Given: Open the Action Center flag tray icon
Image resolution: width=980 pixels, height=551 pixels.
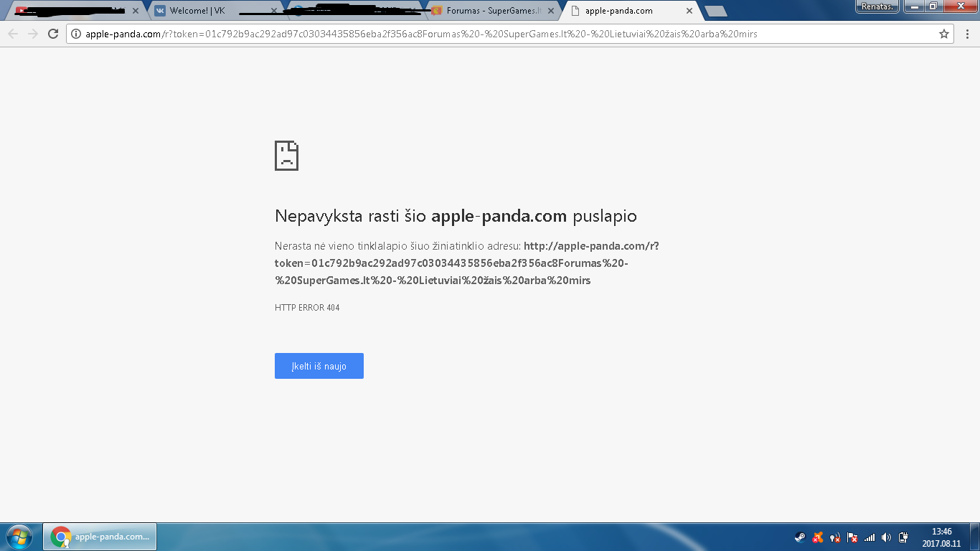Looking at the screenshot, I should tap(852, 537).
